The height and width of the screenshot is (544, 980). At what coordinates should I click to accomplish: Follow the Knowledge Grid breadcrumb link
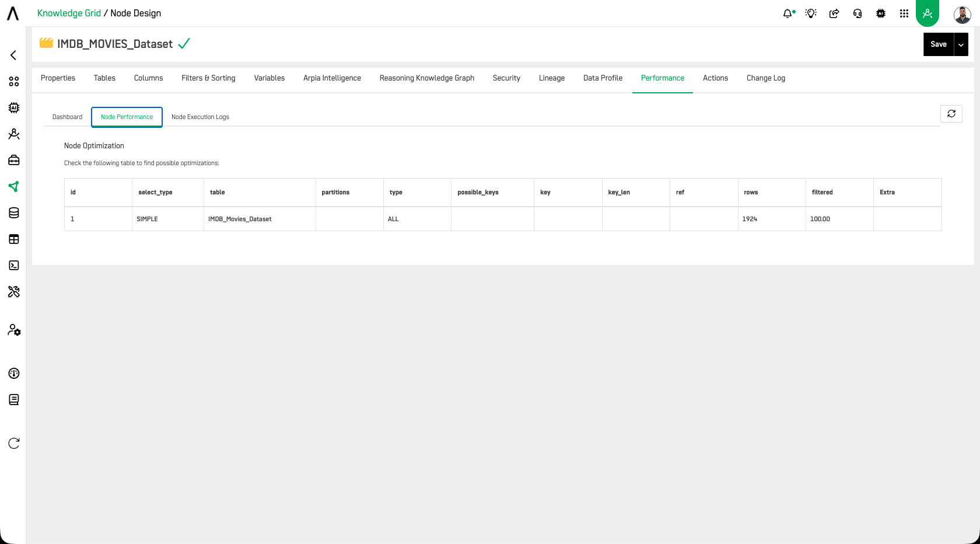69,13
